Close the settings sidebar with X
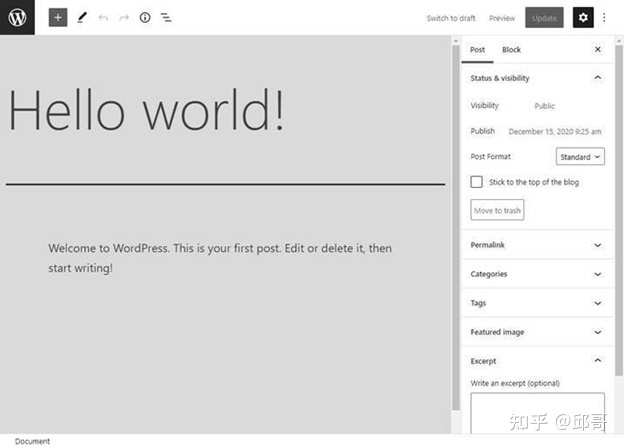The image size is (624, 448). 598,49
